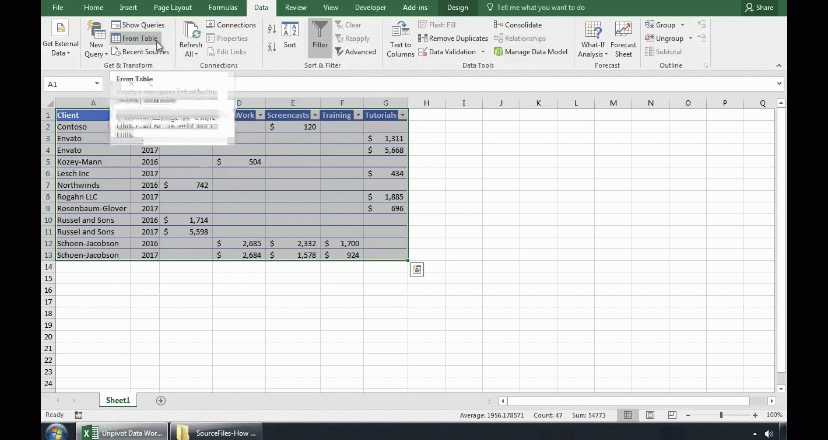828x440 pixels.
Task: Click the zoom slider in status bar
Action: 721,415
